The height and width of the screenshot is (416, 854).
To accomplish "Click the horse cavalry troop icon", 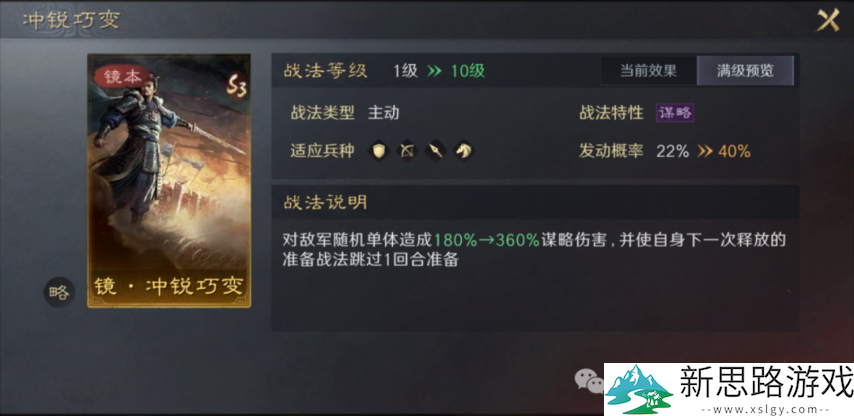I will (x=463, y=151).
